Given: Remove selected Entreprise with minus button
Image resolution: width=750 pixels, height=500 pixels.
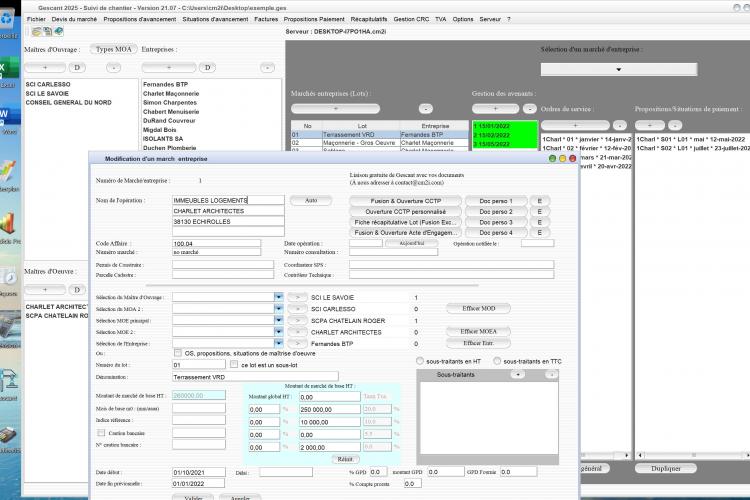Looking at the screenshot, I should point(267,67).
